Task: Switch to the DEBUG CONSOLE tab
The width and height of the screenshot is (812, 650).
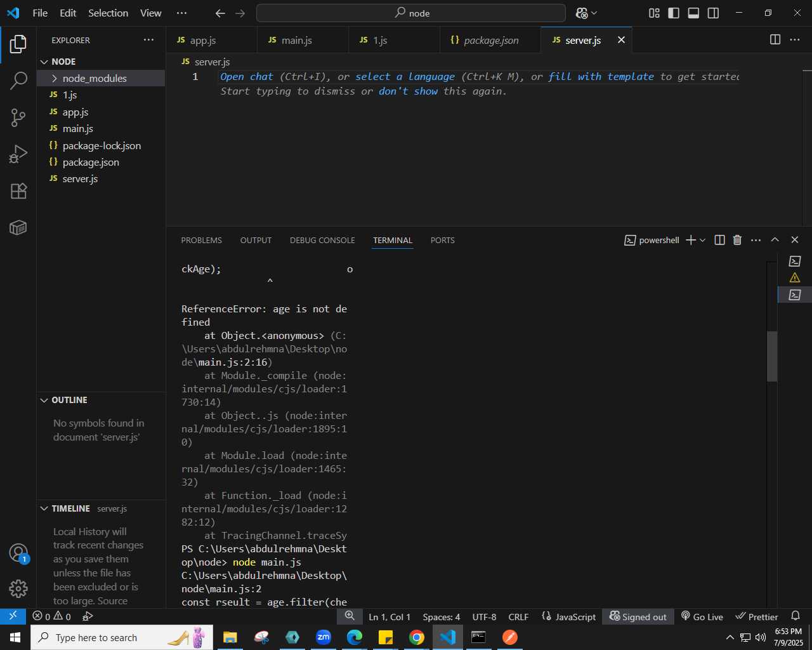Action: [x=322, y=240]
